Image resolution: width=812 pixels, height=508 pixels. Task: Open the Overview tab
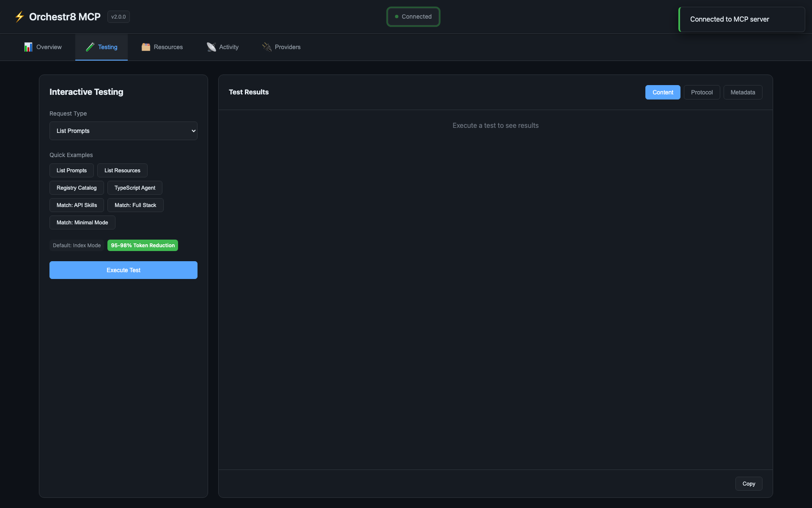pos(43,47)
